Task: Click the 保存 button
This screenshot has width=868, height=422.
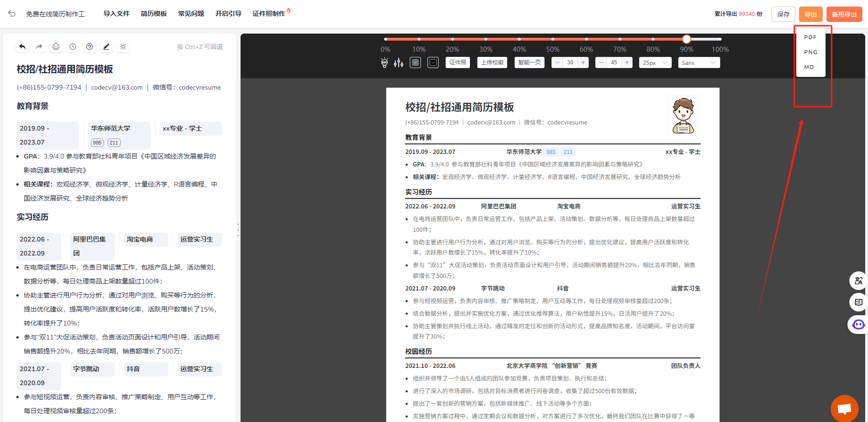Action: (x=783, y=14)
